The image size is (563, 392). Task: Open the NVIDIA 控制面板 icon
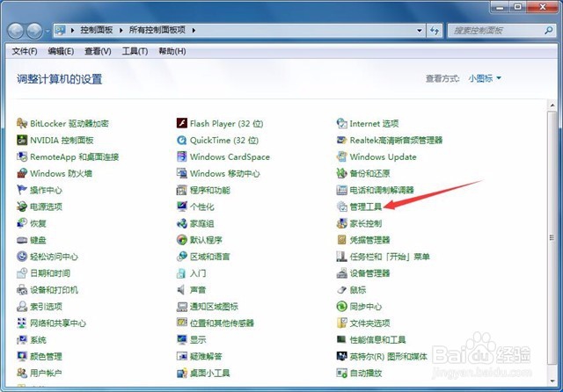(22, 140)
